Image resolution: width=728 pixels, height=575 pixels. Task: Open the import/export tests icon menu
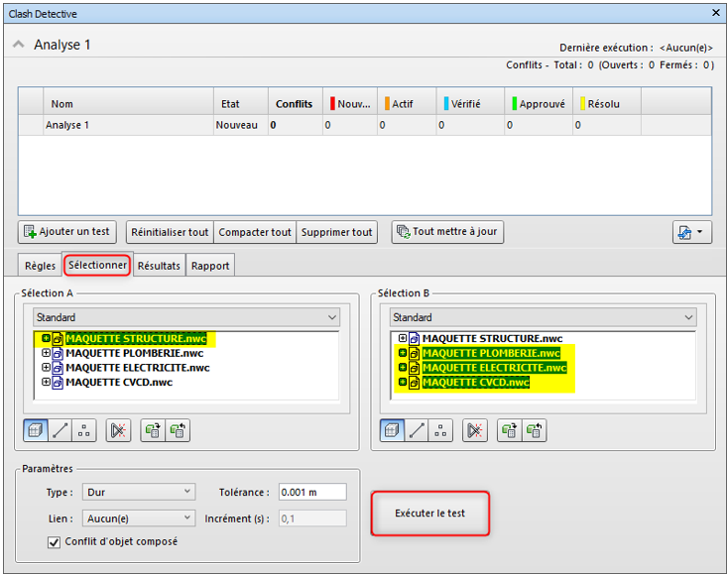click(690, 232)
